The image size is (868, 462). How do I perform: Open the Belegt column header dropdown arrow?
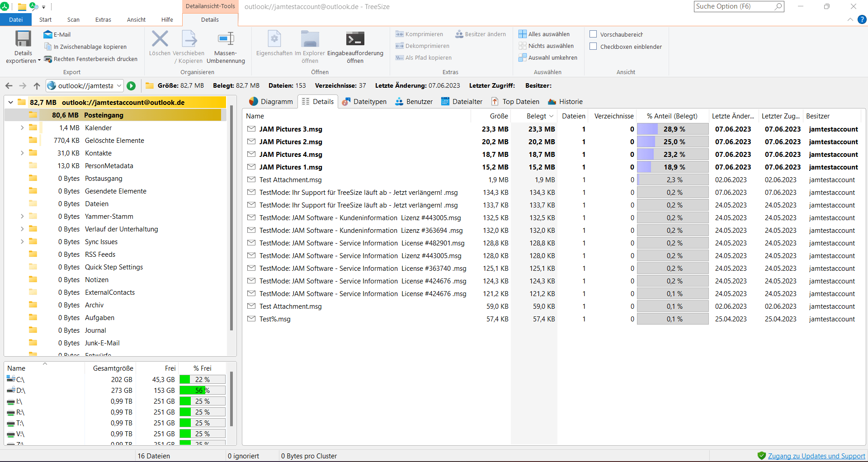551,116
